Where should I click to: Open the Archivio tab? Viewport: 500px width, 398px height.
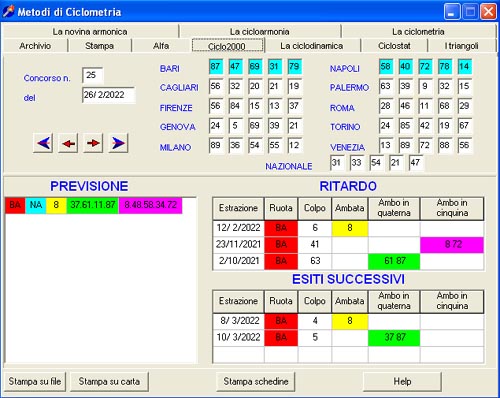(x=35, y=46)
